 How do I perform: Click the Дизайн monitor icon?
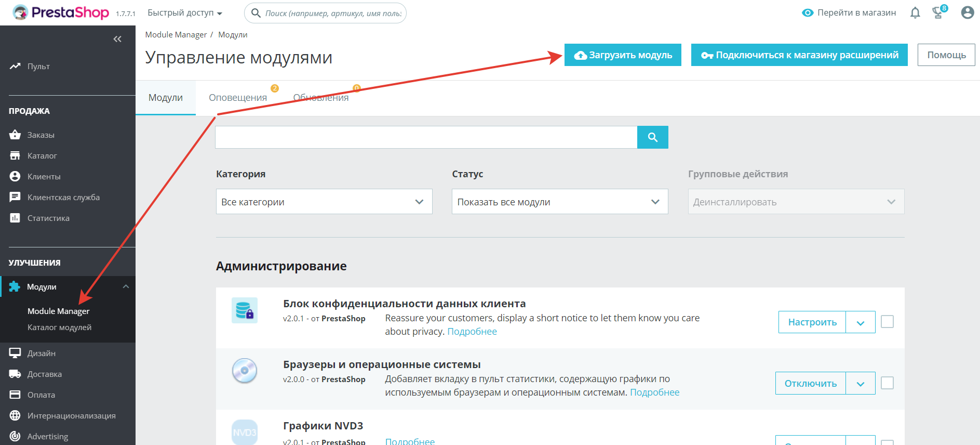click(x=15, y=353)
